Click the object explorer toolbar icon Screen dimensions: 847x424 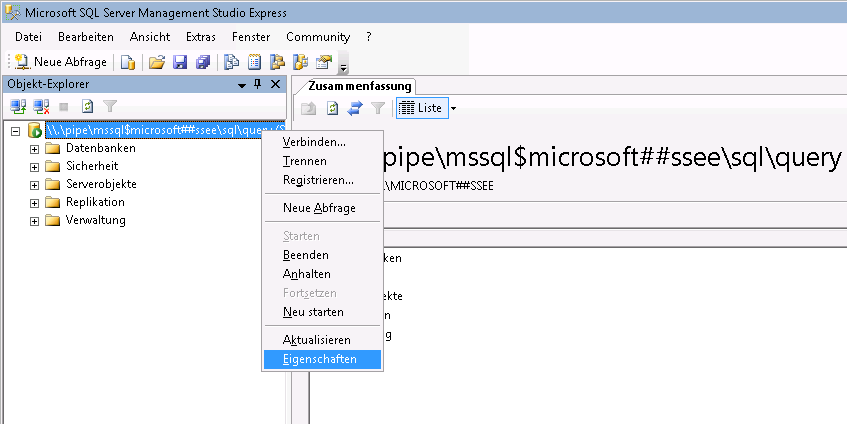coord(277,62)
